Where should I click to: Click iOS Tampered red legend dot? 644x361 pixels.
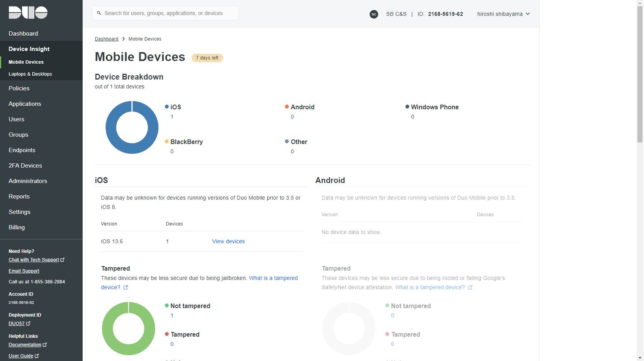[x=167, y=334]
